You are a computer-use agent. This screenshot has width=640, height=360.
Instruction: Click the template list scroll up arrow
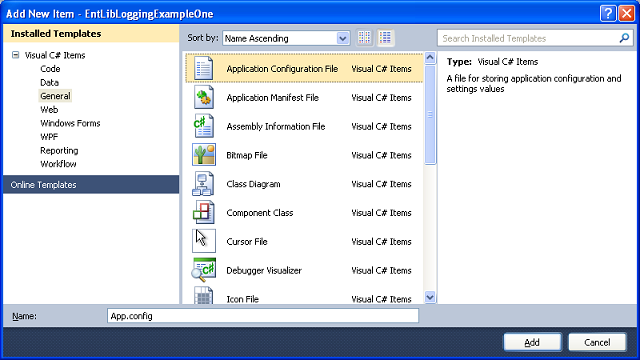[430, 58]
